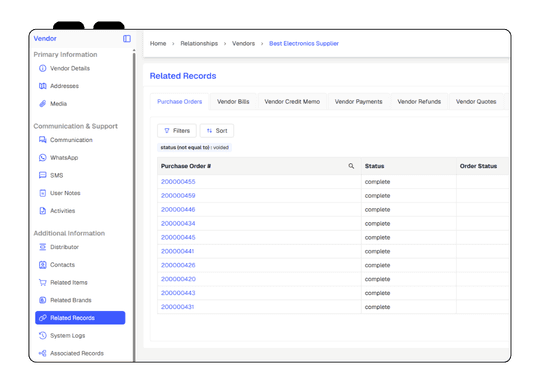Open the Contacts icon
This screenshot has height=384, width=540.
tap(42, 264)
